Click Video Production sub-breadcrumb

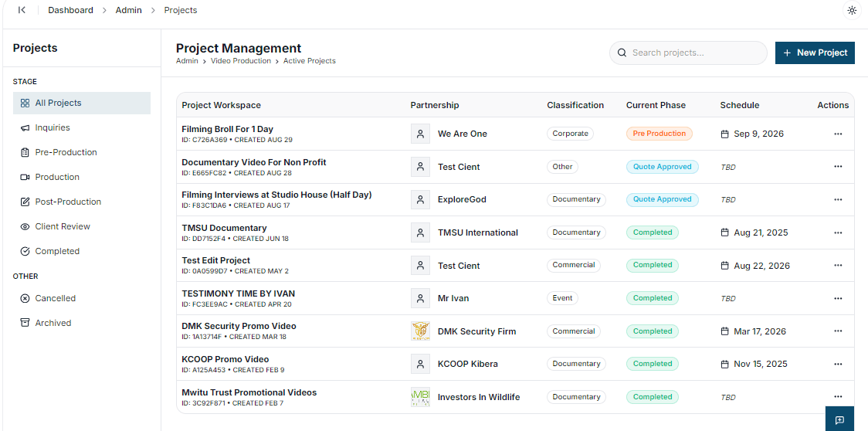[x=241, y=61]
